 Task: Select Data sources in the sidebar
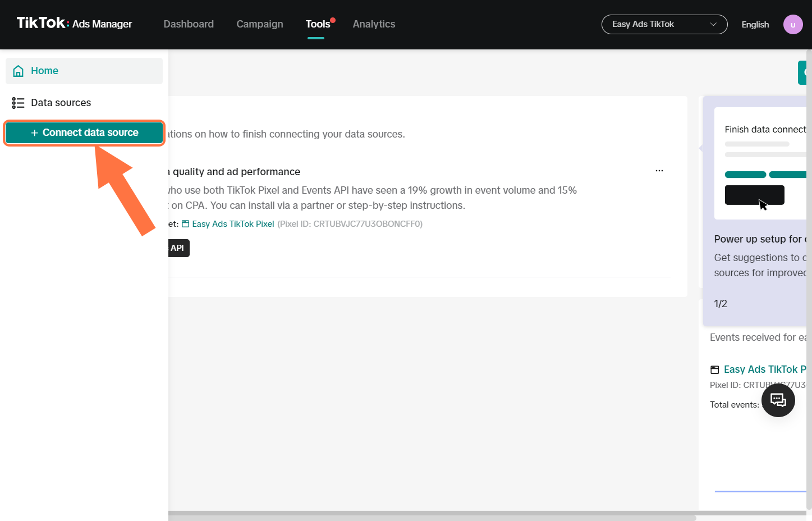[61, 102]
